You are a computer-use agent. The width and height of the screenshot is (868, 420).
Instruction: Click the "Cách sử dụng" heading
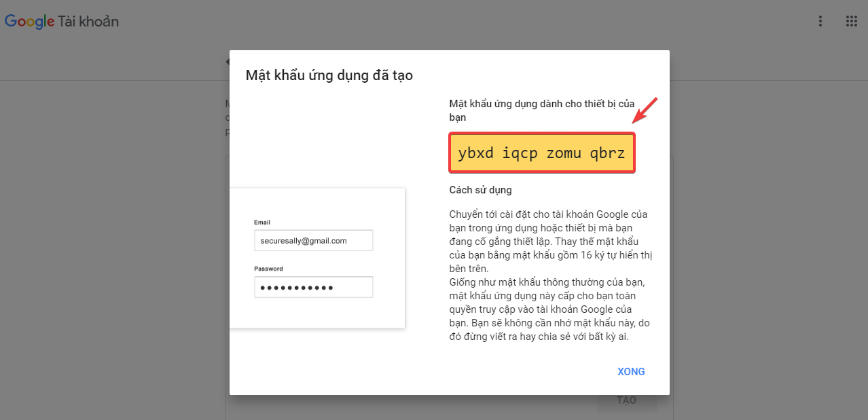click(480, 190)
